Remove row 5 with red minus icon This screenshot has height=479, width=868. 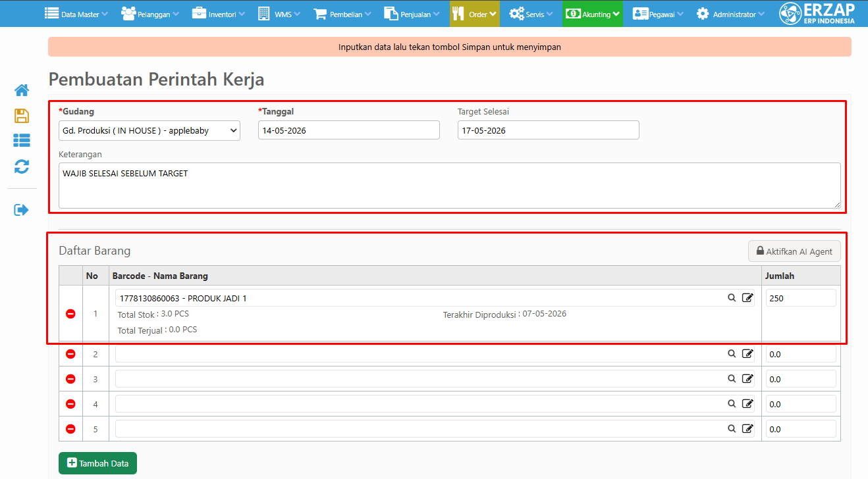(x=70, y=429)
